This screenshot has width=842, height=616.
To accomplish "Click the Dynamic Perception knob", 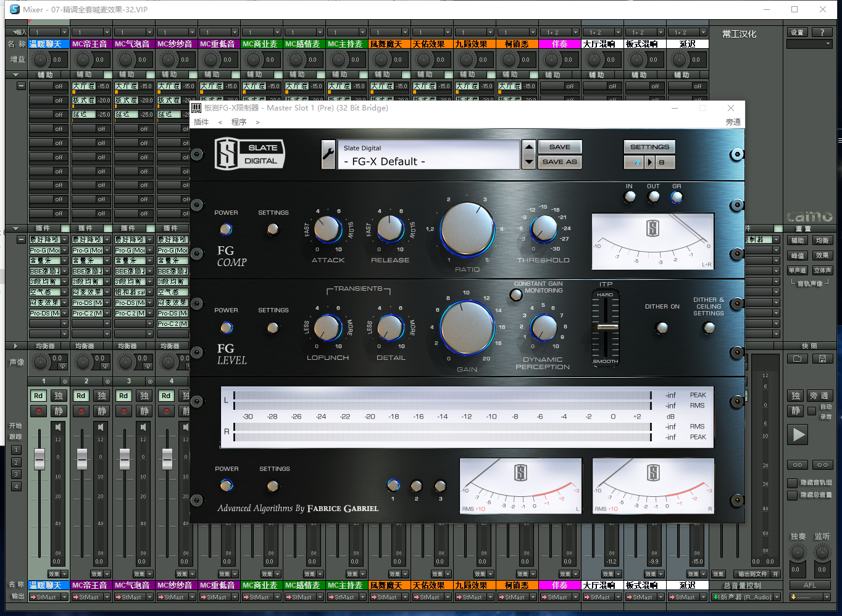I will click(544, 328).
